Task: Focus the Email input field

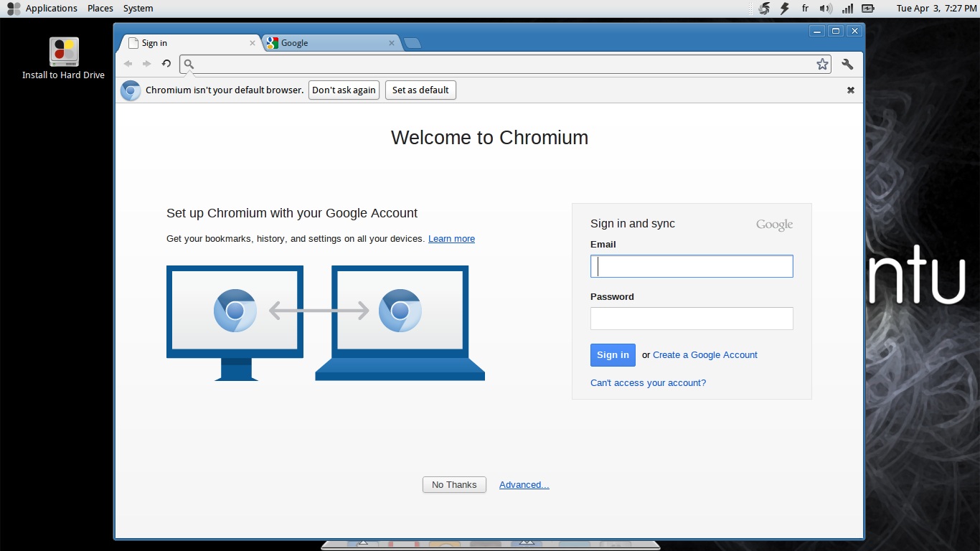Action: [692, 266]
